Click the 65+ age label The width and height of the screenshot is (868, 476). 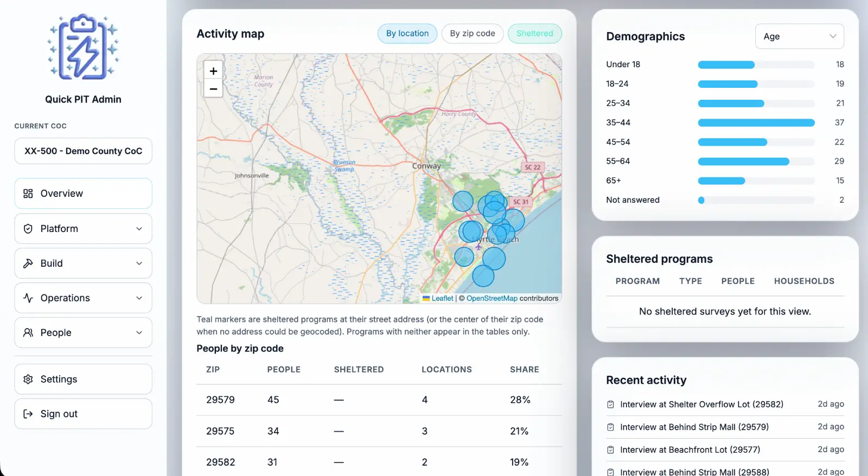[x=614, y=181]
